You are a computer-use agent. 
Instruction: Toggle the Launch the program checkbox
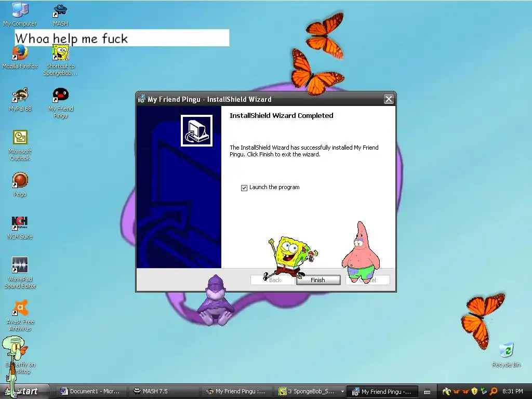tap(244, 188)
